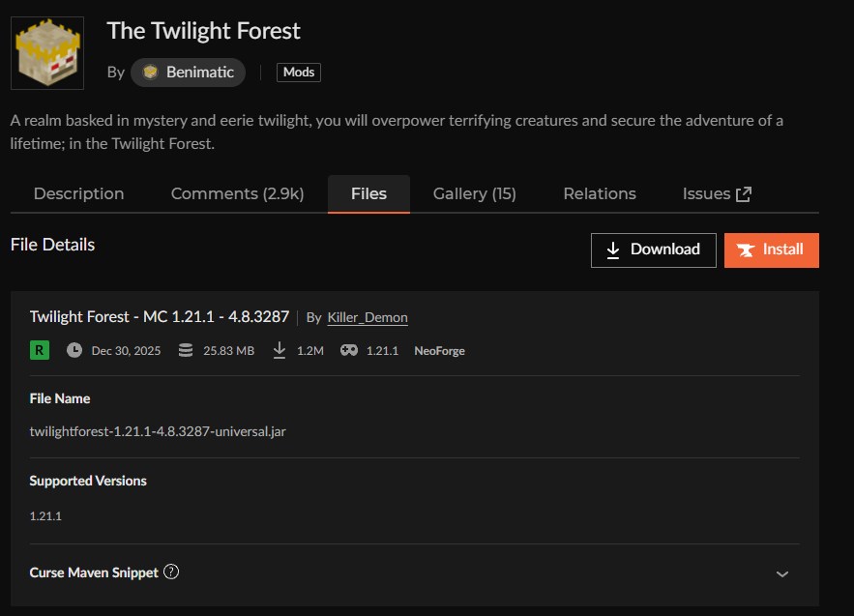Click the Install button
Screen dimensions: 854x616
tap(771, 249)
